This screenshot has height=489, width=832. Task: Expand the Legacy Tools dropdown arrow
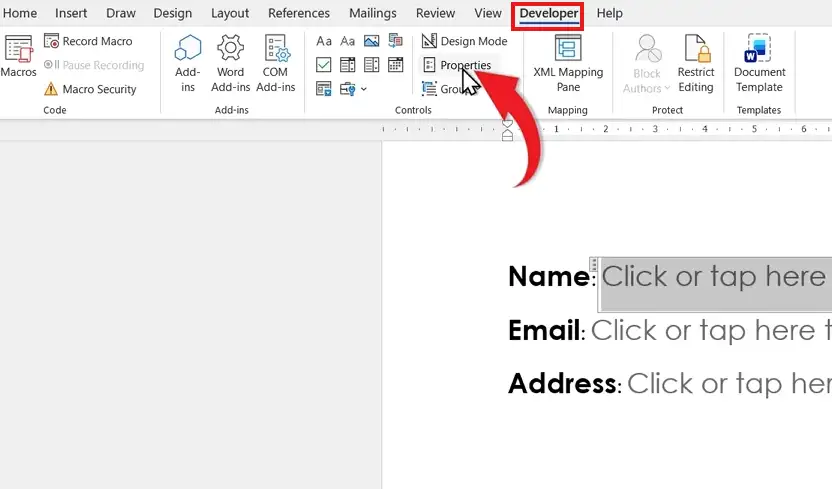click(x=364, y=89)
